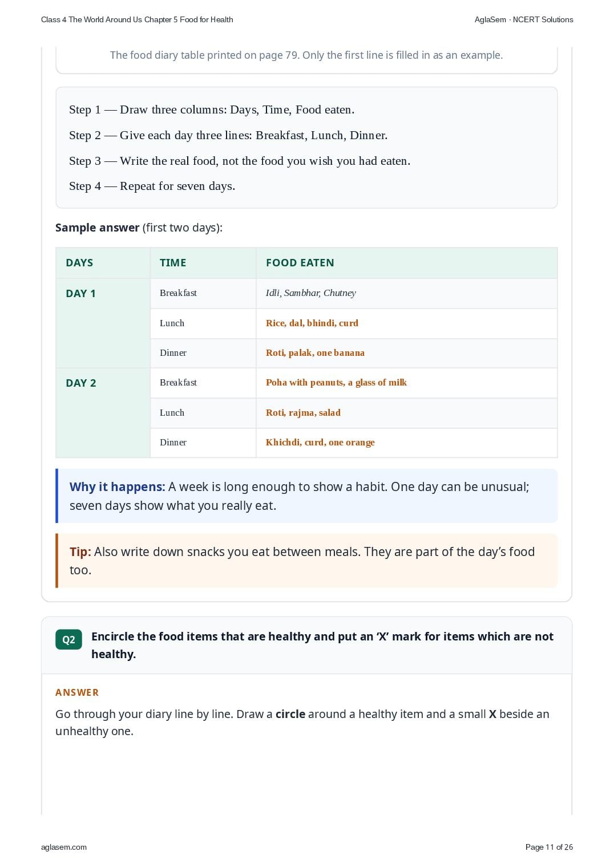Click the Roti, palak, one banana entry
The image size is (614, 868).
tap(315, 353)
